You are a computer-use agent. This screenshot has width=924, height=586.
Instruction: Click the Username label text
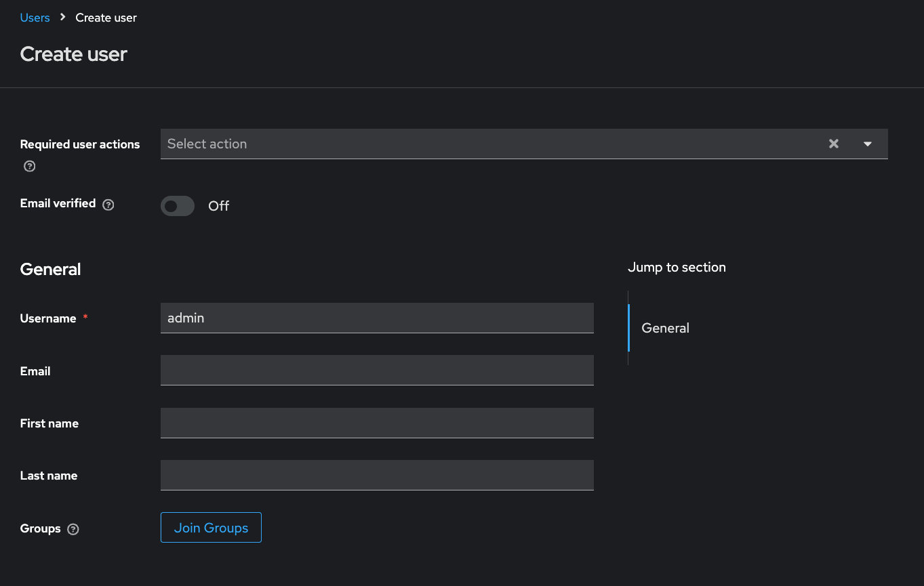48,318
